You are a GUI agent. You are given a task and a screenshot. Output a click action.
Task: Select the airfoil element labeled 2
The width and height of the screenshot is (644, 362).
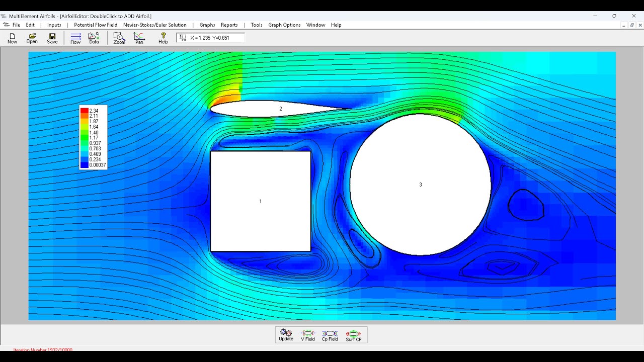tap(281, 109)
